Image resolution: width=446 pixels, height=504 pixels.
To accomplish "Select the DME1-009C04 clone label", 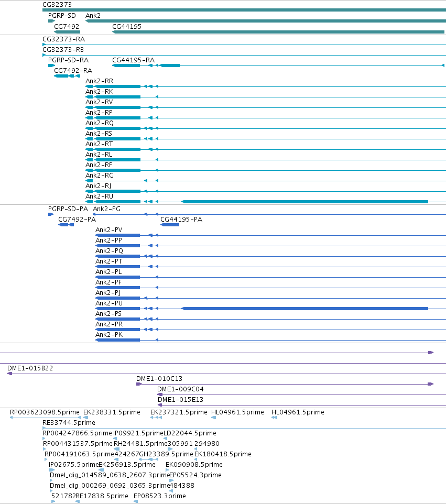I will [180, 389].
